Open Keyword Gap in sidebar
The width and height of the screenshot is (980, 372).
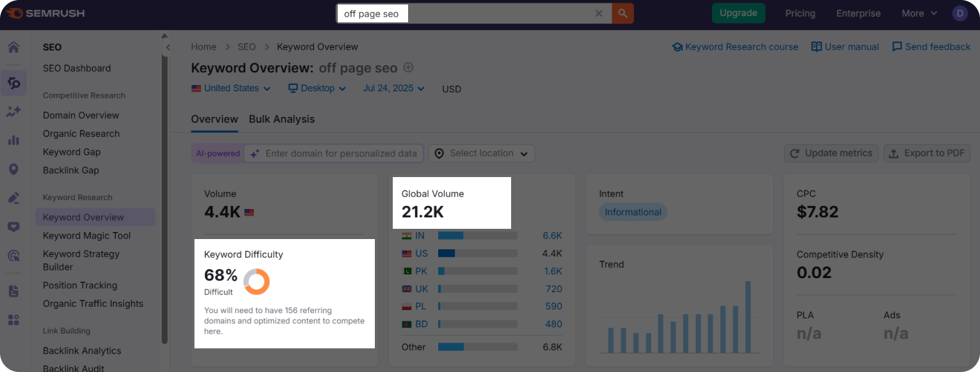[72, 152]
